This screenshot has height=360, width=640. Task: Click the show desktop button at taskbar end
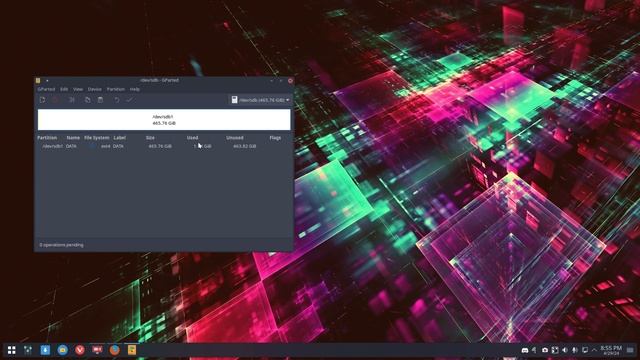631,350
